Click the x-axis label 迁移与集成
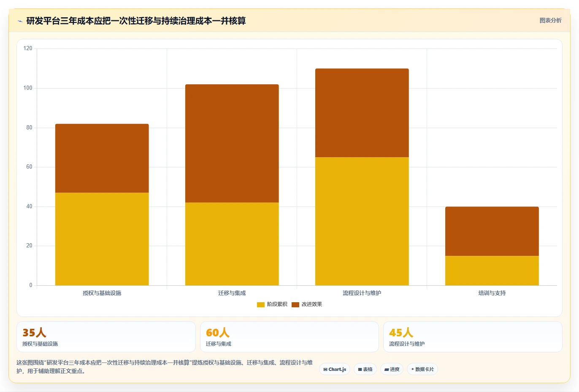This screenshot has width=579, height=392. 232,293
